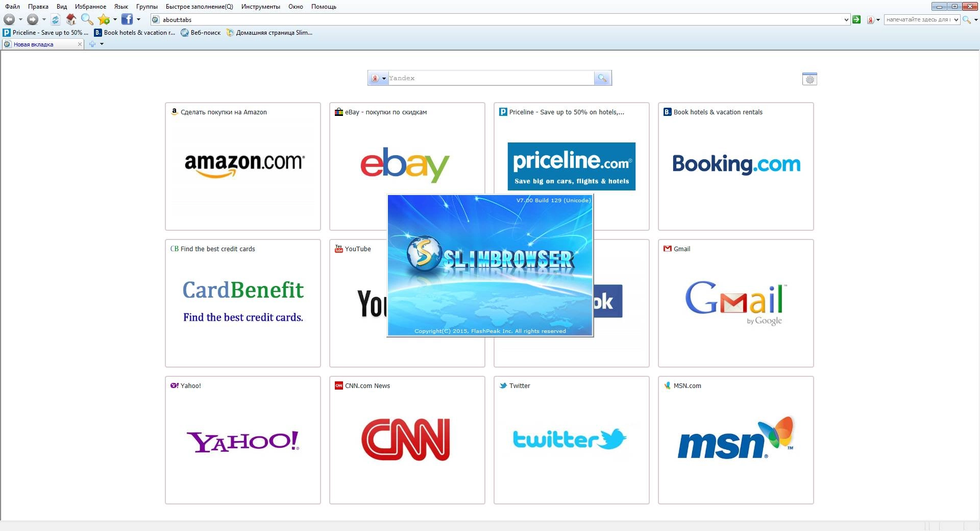This screenshot has width=980, height=531.
Task: Click the search magnifier icon in top-right toolbar
Action: [x=966, y=20]
